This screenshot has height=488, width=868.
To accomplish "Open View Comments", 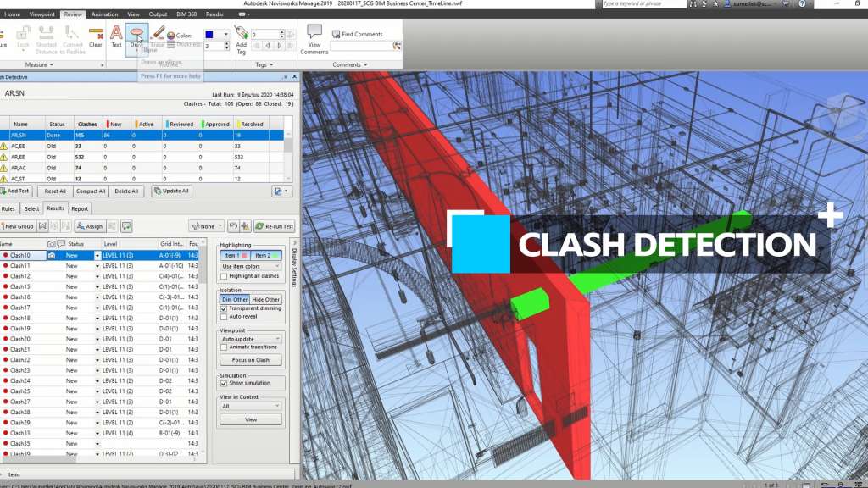I will [x=314, y=39].
